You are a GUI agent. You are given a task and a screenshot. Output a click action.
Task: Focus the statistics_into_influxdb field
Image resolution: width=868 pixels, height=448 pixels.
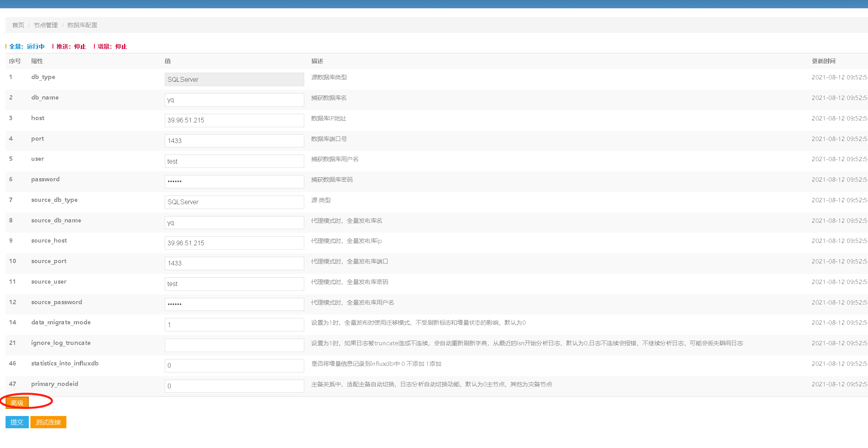click(234, 365)
